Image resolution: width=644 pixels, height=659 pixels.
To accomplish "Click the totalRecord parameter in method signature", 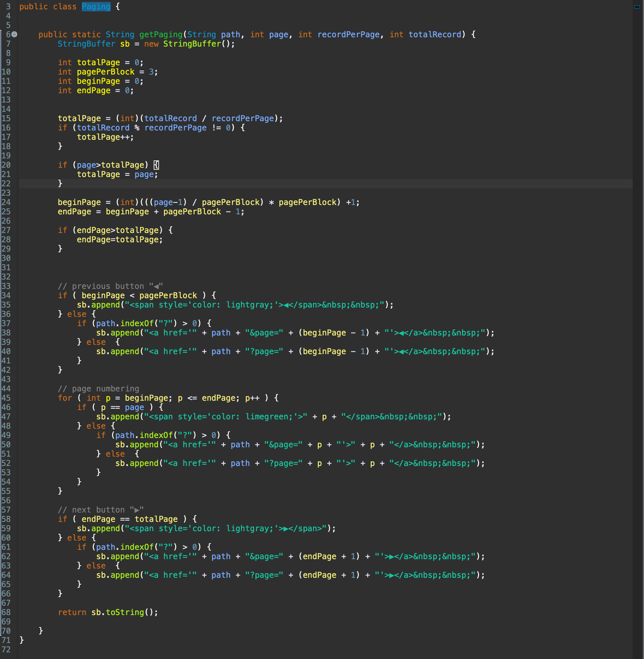I will 435,35.
